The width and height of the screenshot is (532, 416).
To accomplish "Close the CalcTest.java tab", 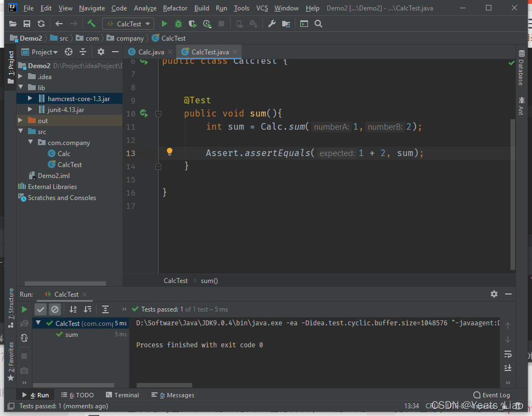I will [x=235, y=52].
